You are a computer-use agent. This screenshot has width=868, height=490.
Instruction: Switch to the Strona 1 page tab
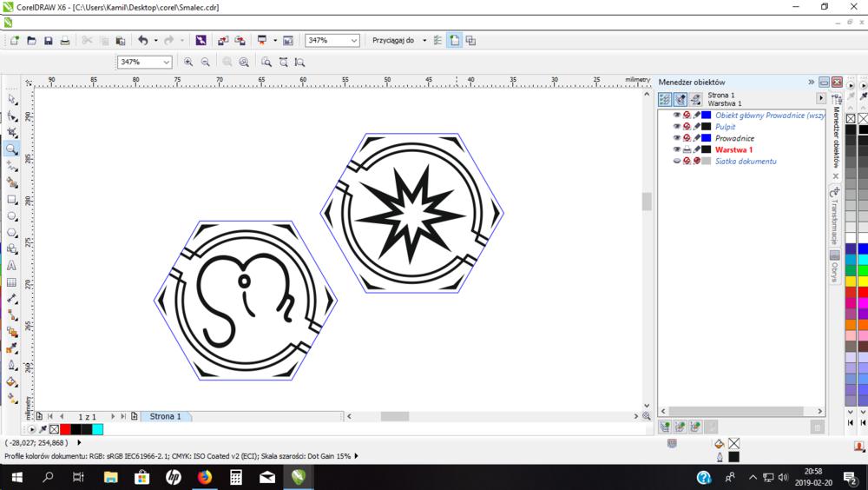click(x=165, y=416)
